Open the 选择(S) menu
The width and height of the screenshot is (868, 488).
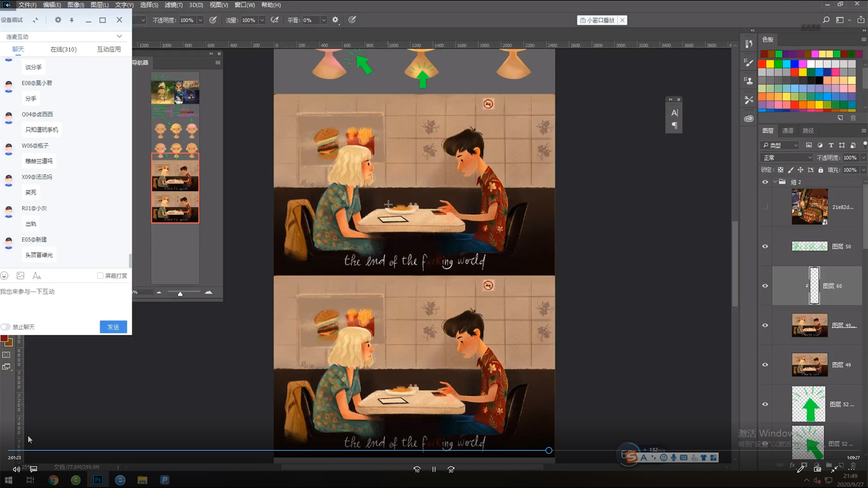(x=149, y=5)
